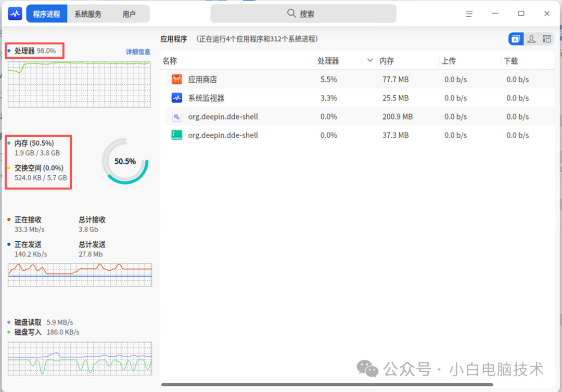Open the 详细信息 link
Image resolution: width=562 pixels, height=392 pixels.
point(138,52)
